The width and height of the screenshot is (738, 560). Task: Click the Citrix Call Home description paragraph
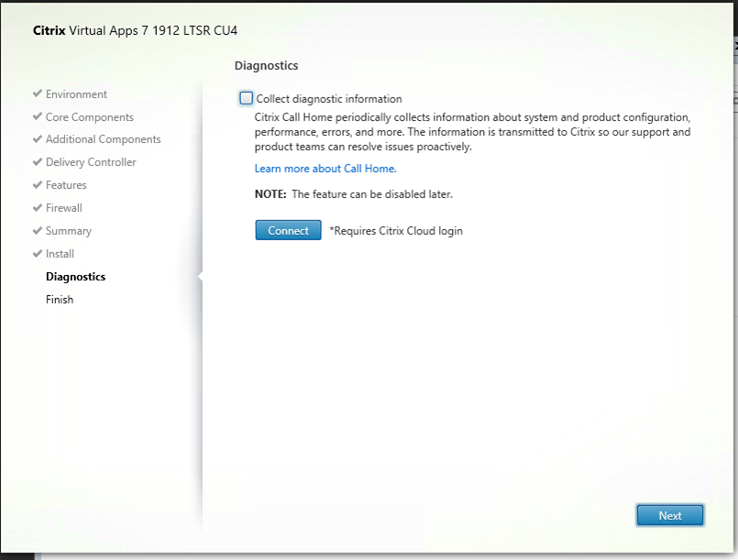pos(472,132)
